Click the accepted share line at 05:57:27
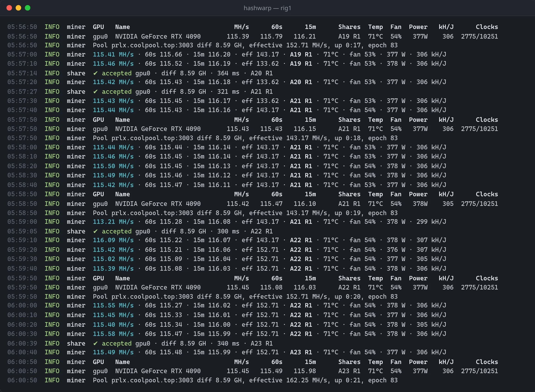The width and height of the screenshot is (535, 392). pyautogui.click(x=140, y=92)
